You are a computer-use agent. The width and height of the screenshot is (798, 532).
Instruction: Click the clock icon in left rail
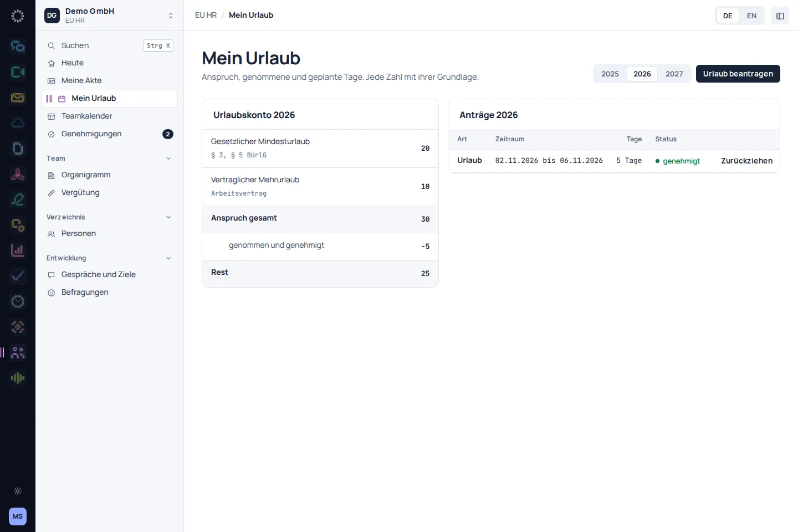click(x=18, y=301)
